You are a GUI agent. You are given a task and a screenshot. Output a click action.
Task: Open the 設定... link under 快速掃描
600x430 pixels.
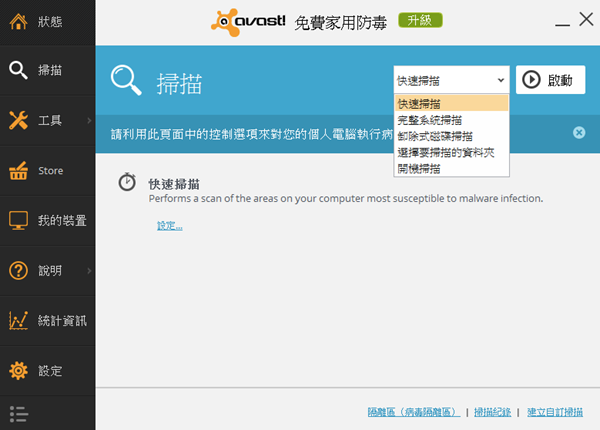point(170,226)
